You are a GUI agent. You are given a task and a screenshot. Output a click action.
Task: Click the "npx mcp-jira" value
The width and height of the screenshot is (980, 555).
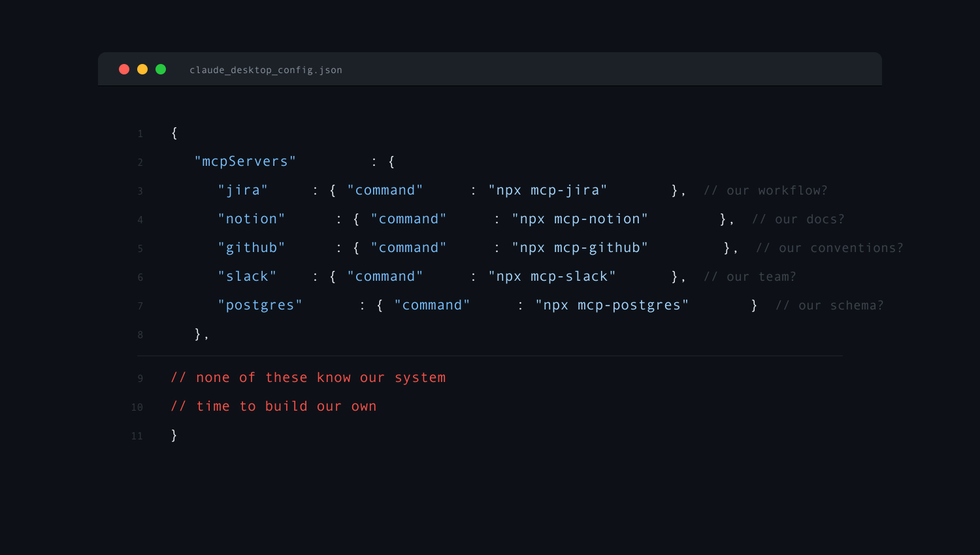[547, 191]
